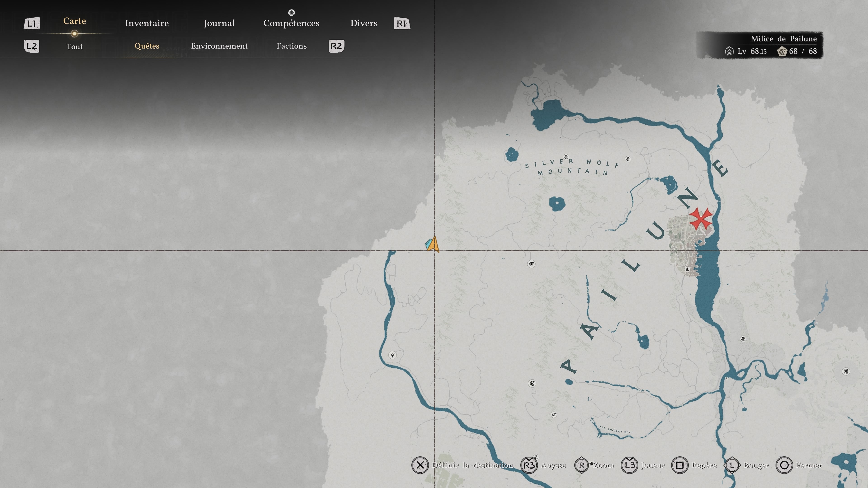Click the Milice de Pailune faction name

pyautogui.click(x=784, y=39)
